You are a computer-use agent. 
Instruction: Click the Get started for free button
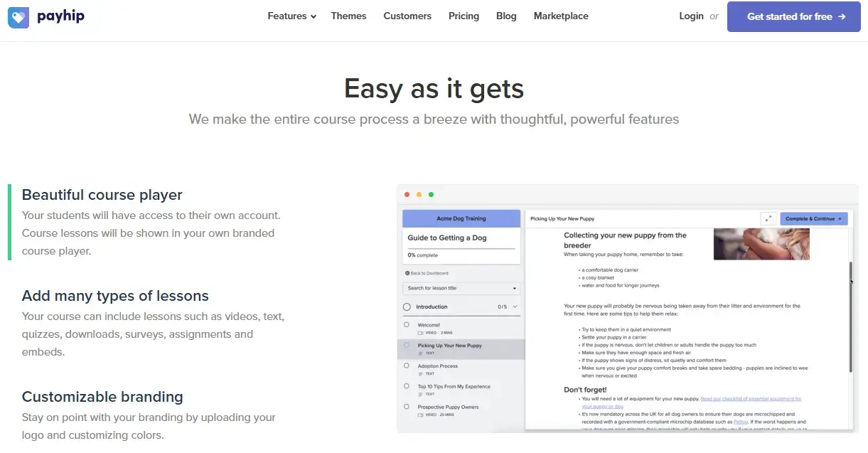793,16
